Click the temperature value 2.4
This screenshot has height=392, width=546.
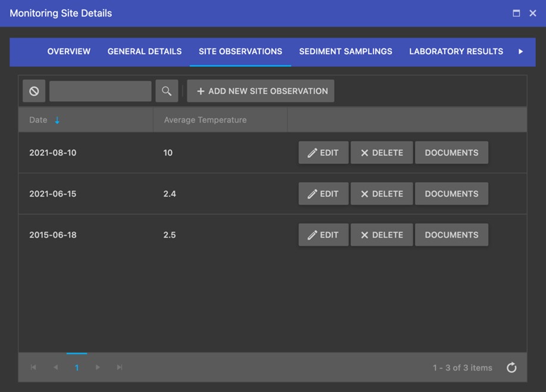pos(170,194)
